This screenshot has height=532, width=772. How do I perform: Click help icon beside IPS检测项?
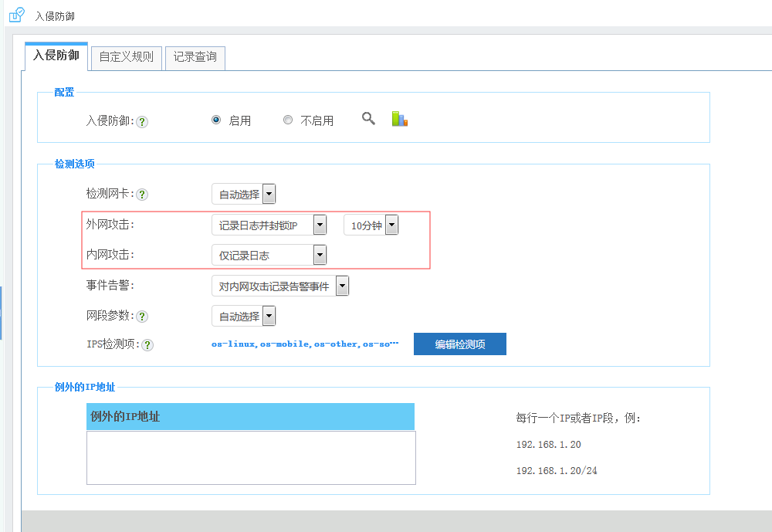tap(147, 345)
